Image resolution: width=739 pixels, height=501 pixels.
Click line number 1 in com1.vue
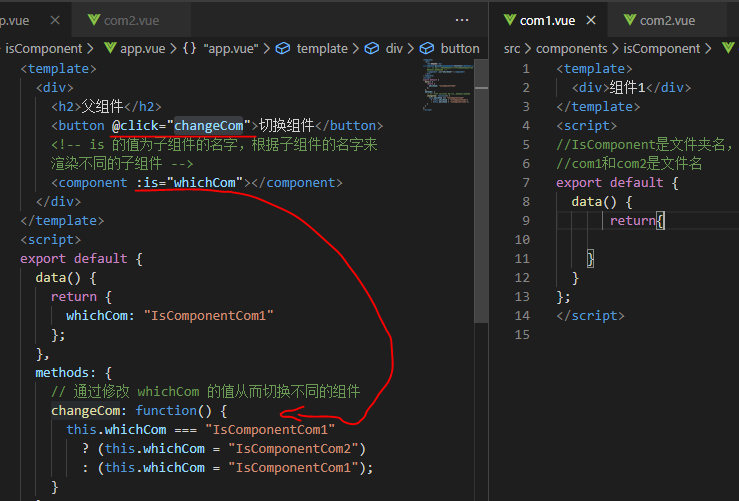tap(526, 69)
